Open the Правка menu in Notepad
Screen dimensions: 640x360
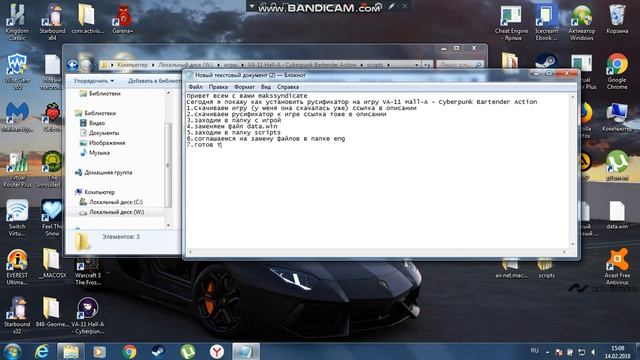(x=218, y=87)
